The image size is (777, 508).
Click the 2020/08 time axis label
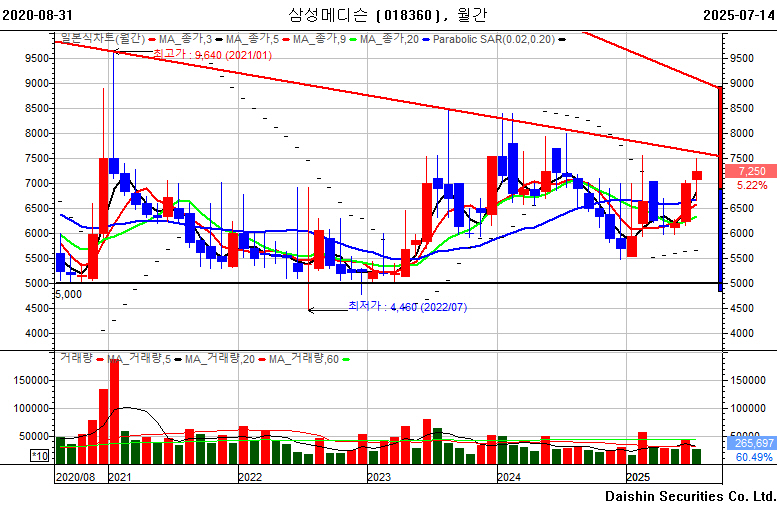[x=75, y=477]
